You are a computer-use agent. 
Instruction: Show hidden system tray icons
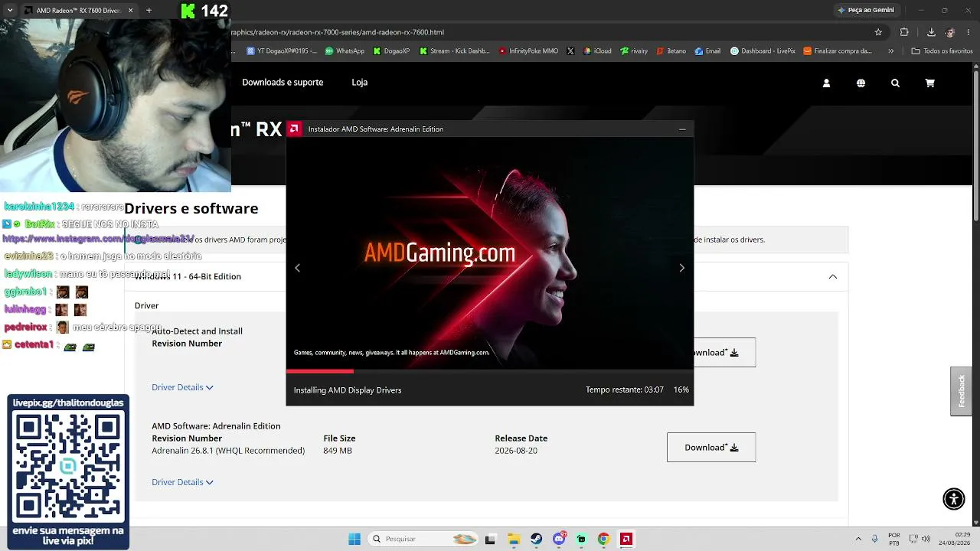click(x=858, y=539)
